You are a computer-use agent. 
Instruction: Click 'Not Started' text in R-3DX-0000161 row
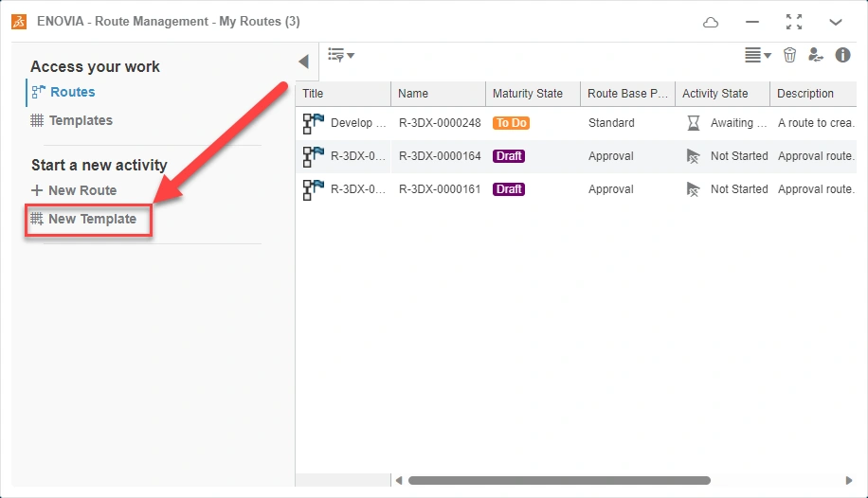tap(739, 189)
